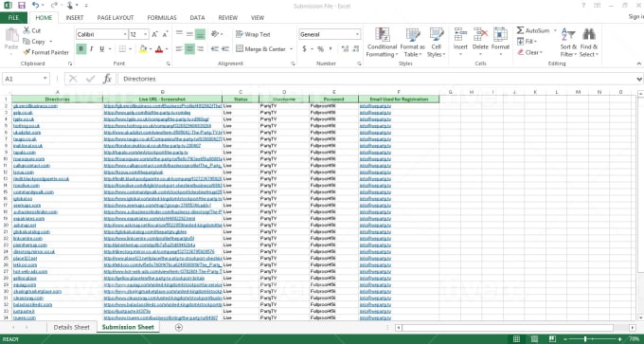
Task: Open the Details Sheet tab
Action: [x=71, y=327]
